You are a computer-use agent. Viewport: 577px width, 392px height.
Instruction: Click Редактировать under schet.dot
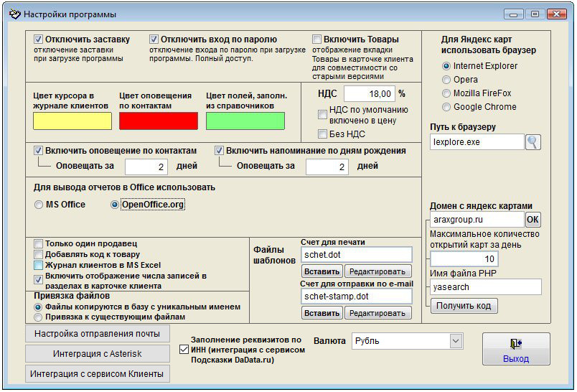pos(378,271)
